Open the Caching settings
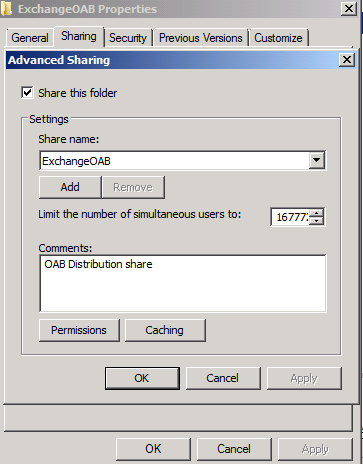Viewport: 363px width, 464px height. (165, 330)
